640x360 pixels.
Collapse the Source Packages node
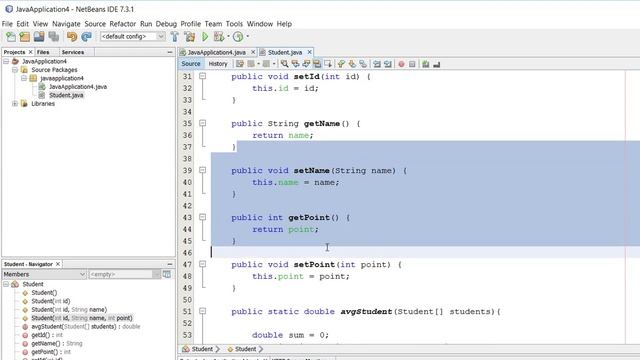point(15,70)
